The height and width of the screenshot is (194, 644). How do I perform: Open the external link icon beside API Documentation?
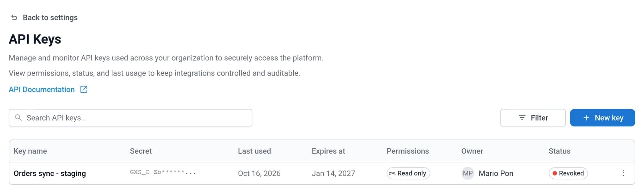pos(84,89)
